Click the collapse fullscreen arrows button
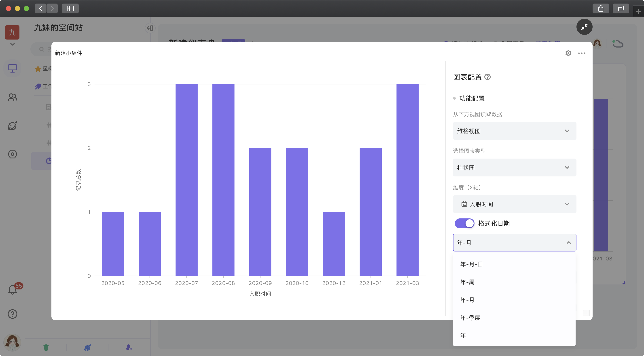644x356 pixels. pyautogui.click(x=584, y=27)
